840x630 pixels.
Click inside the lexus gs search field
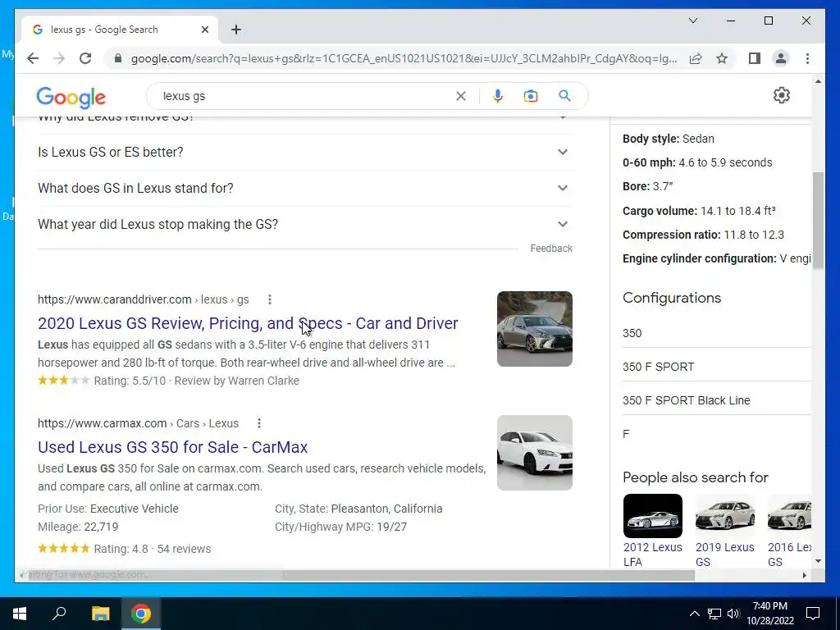tap(305, 97)
